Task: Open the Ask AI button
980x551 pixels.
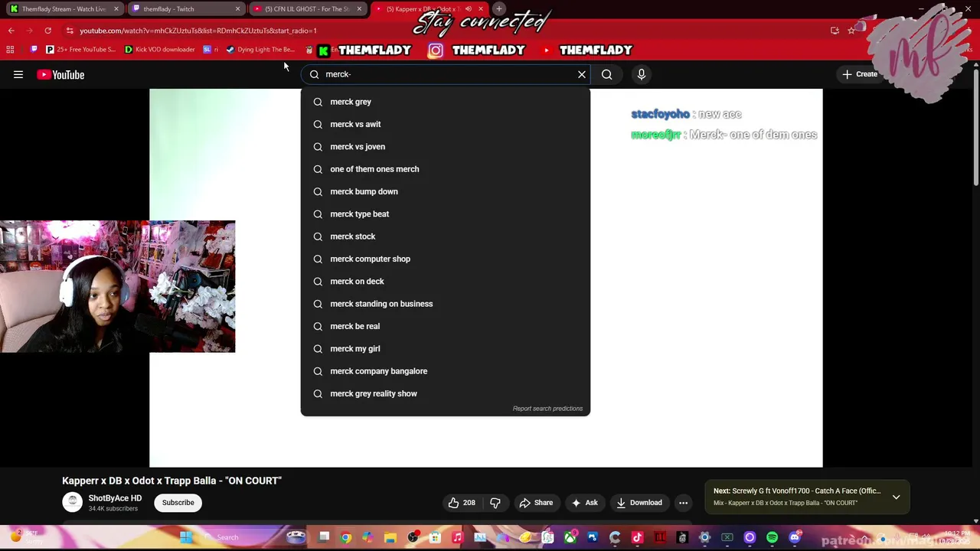Action: click(584, 503)
